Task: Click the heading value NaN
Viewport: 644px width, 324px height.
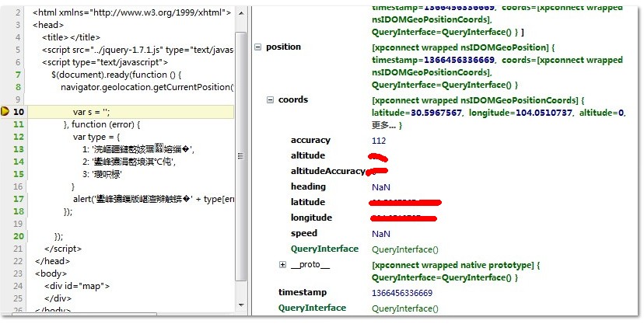Action: (x=381, y=187)
